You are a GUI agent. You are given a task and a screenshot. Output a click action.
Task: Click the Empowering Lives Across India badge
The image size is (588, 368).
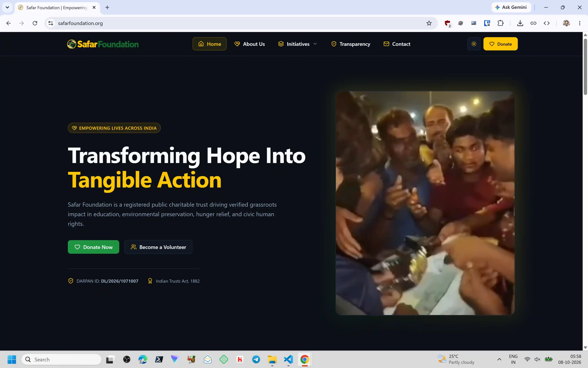click(x=114, y=128)
